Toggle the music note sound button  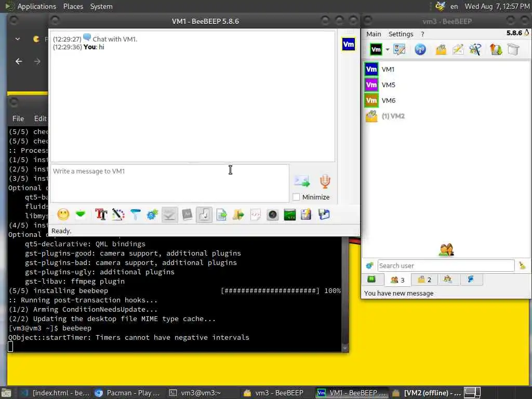[x=204, y=215]
